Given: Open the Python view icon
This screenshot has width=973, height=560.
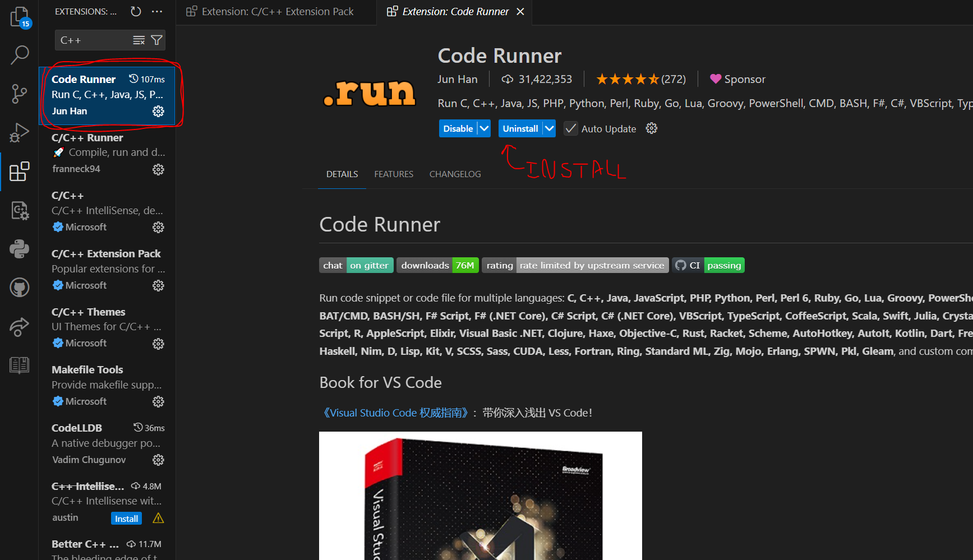Looking at the screenshot, I should (19, 249).
